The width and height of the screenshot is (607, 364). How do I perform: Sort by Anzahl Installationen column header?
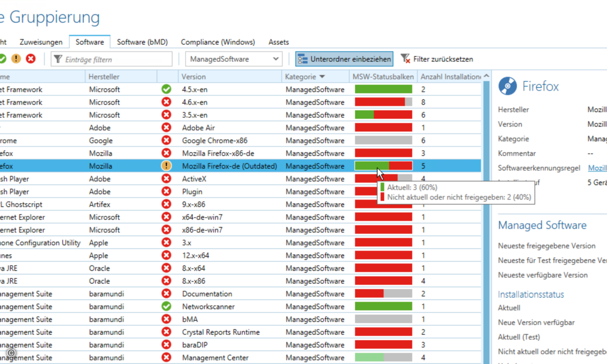(x=450, y=77)
